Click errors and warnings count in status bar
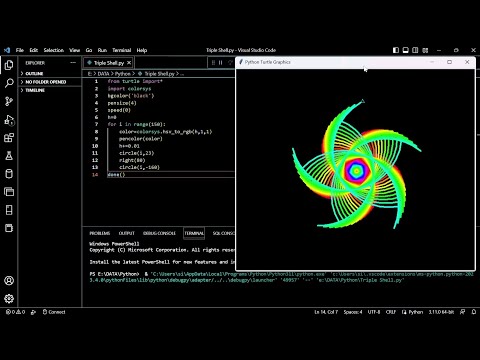 tap(15, 312)
